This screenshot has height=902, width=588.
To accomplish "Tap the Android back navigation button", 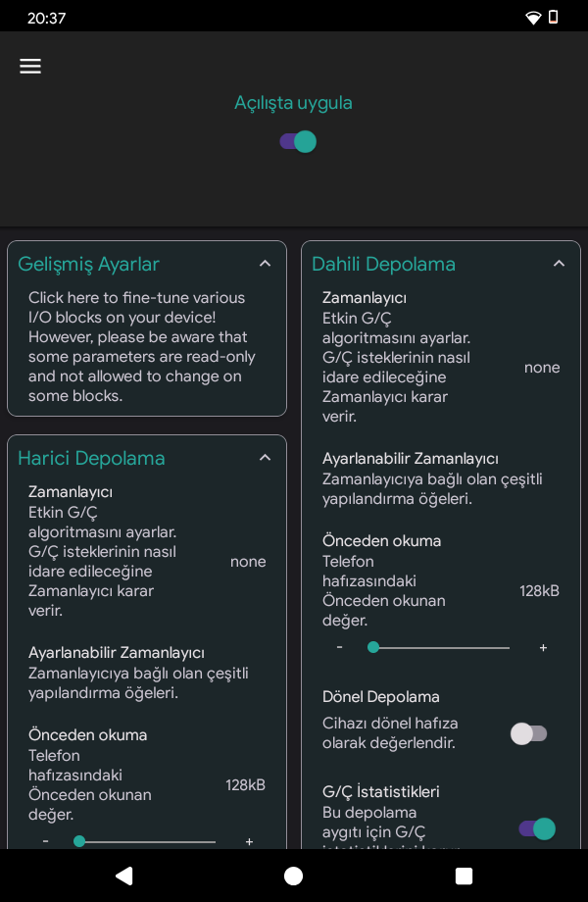I will [x=123, y=876].
